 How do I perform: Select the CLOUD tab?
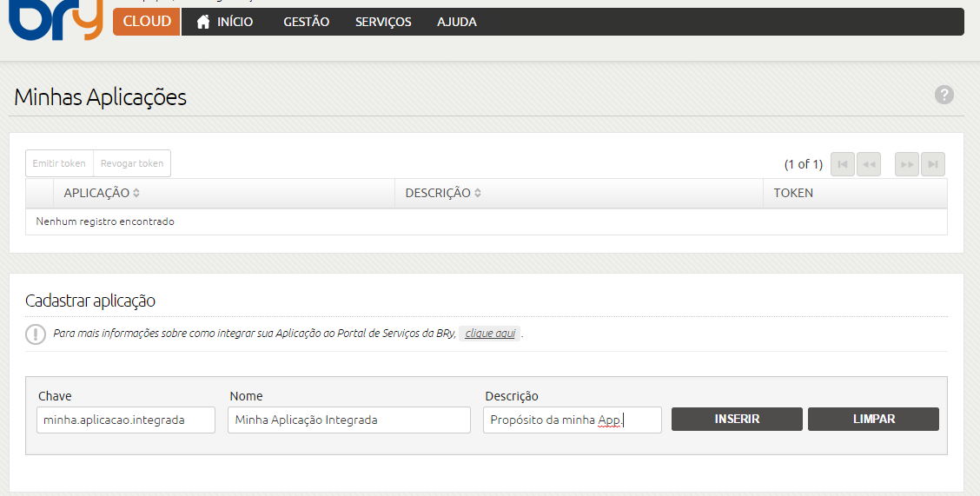click(147, 21)
